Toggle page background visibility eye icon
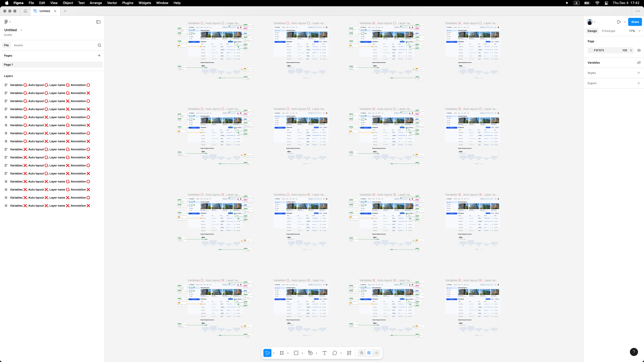 pyautogui.click(x=639, y=50)
